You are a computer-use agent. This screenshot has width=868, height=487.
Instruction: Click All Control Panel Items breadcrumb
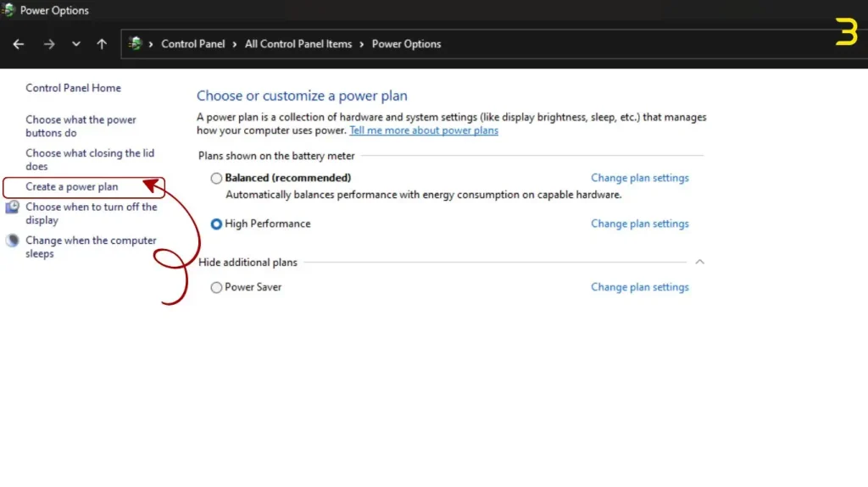(x=298, y=44)
